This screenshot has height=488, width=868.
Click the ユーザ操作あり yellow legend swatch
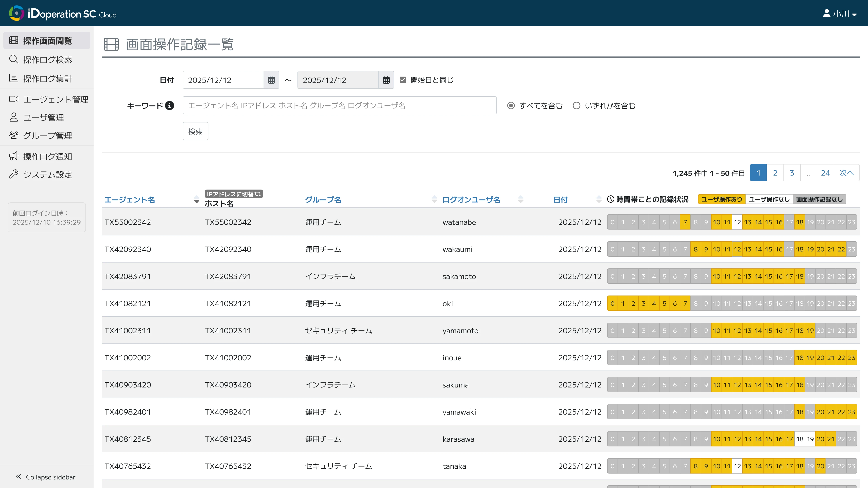[x=722, y=199]
